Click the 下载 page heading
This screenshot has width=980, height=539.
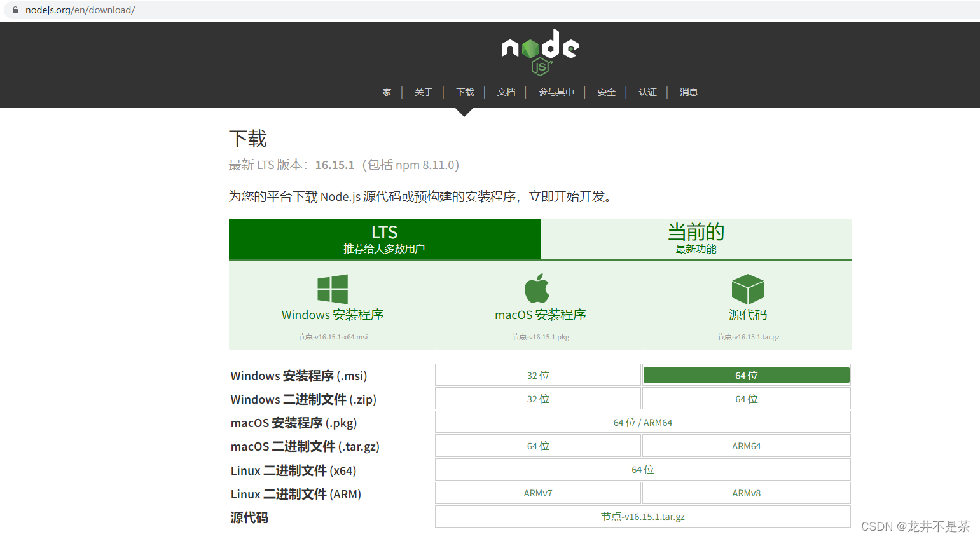tap(248, 139)
